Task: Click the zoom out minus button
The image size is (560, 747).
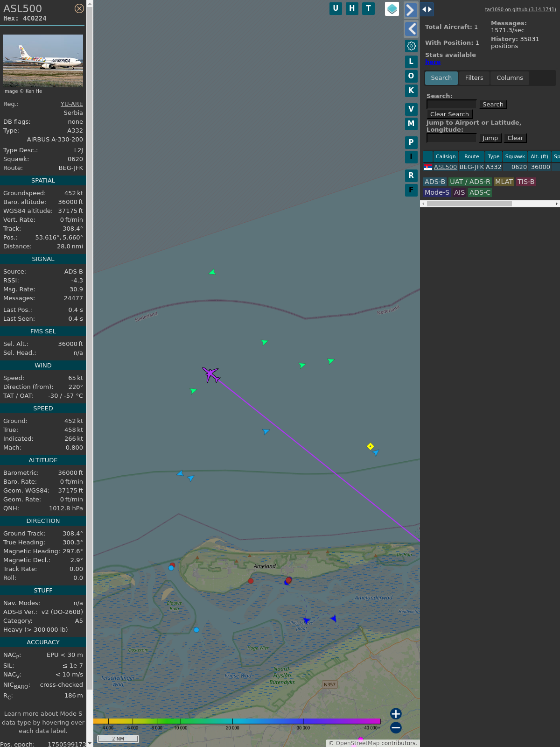Action: click(396, 727)
